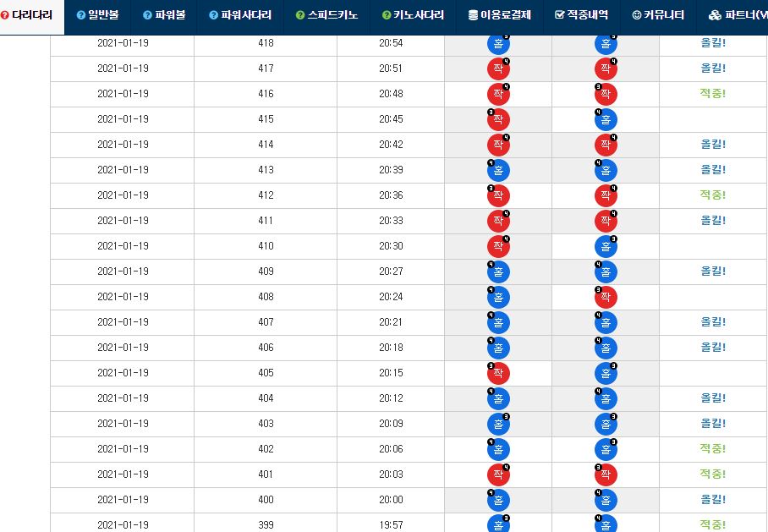768x532 pixels.
Task: Click the blue 홀 circle in round 405
Action: click(x=606, y=373)
